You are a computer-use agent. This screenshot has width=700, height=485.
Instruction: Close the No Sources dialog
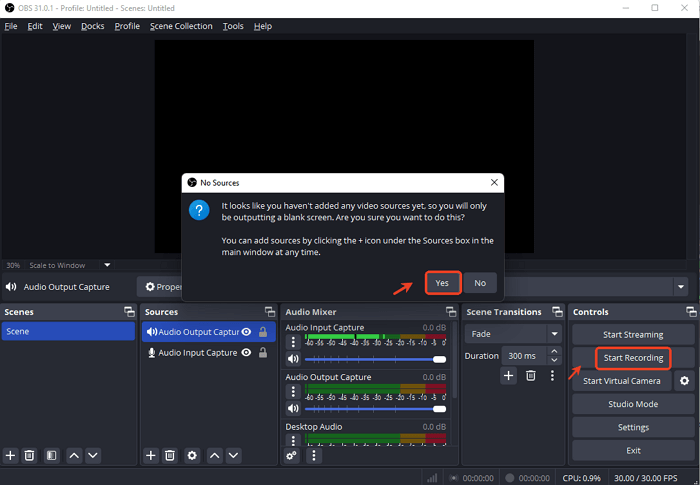coord(494,183)
